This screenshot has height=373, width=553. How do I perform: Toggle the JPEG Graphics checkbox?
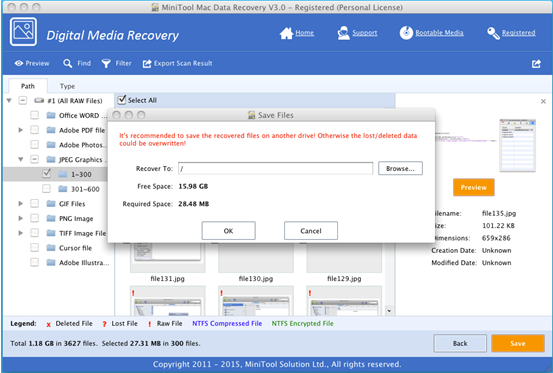coord(35,159)
